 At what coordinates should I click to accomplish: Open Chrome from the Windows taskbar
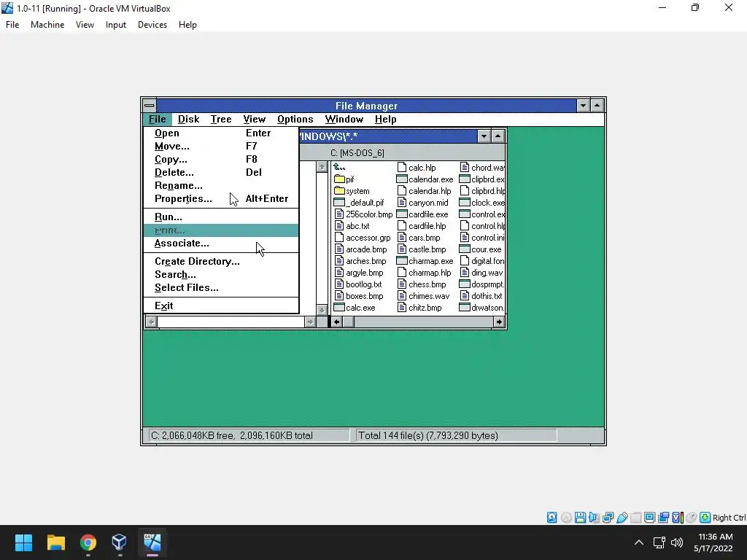88,542
